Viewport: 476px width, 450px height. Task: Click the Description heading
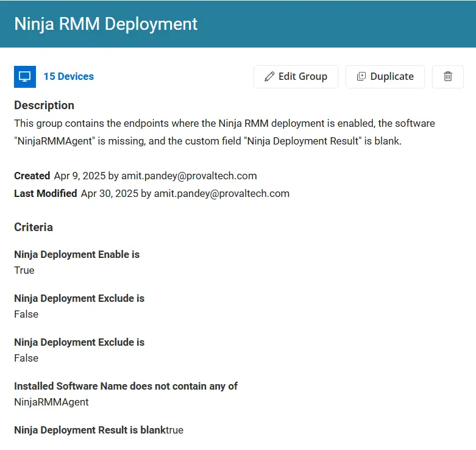tap(44, 105)
